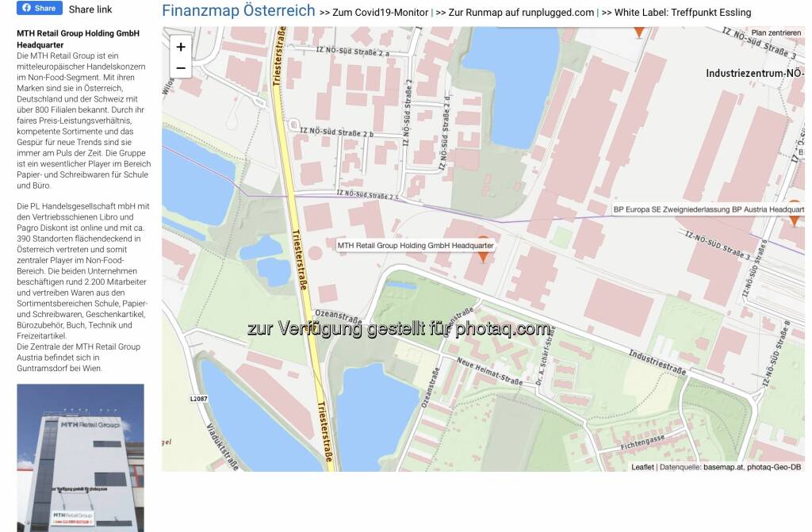812x532 pixels.
Task: Open the basemap.at data source link
Action: tap(722, 467)
